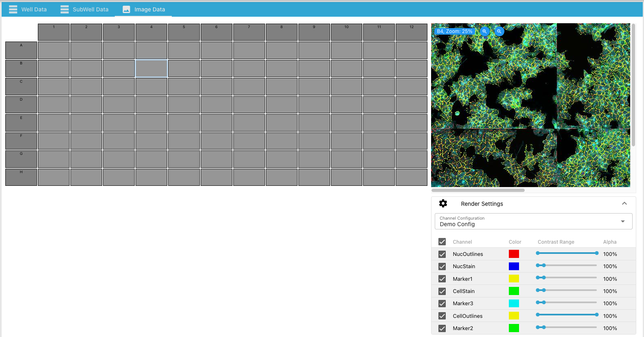This screenshot has height=337, width=644.
Task: Click the zoom in magnifier icon
Action: [484, 31]
